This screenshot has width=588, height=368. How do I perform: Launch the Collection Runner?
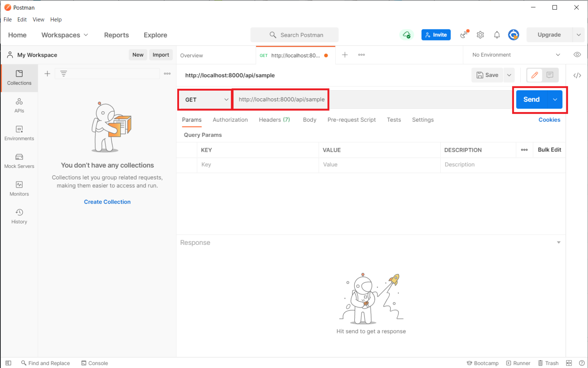pyautogui.click(x=518, y=363)
